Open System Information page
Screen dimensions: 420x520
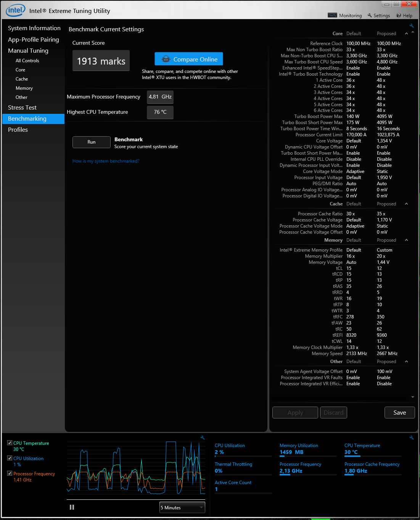tap(34, 28)
